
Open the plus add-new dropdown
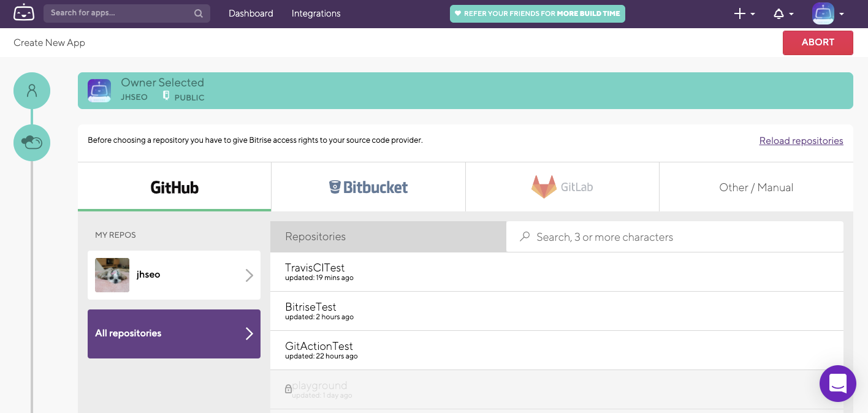pos(744,13)
